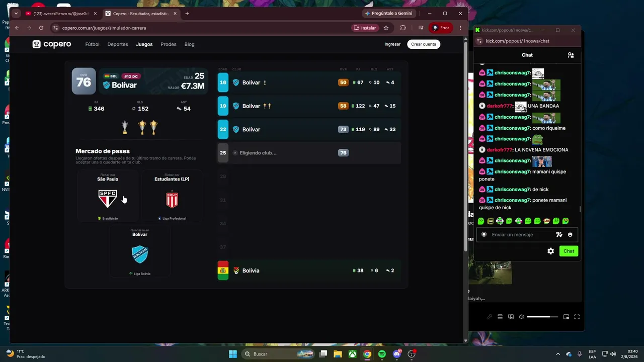
Task: Open the Prodes menu item
Action: coord(169,44)
